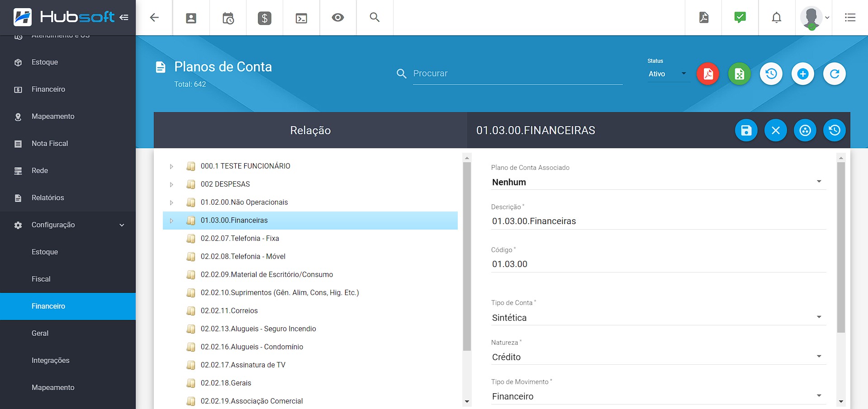This screenshot has height=409, width=868.
Task: Open the Rede menu
Action: click(x=68, y=171)
